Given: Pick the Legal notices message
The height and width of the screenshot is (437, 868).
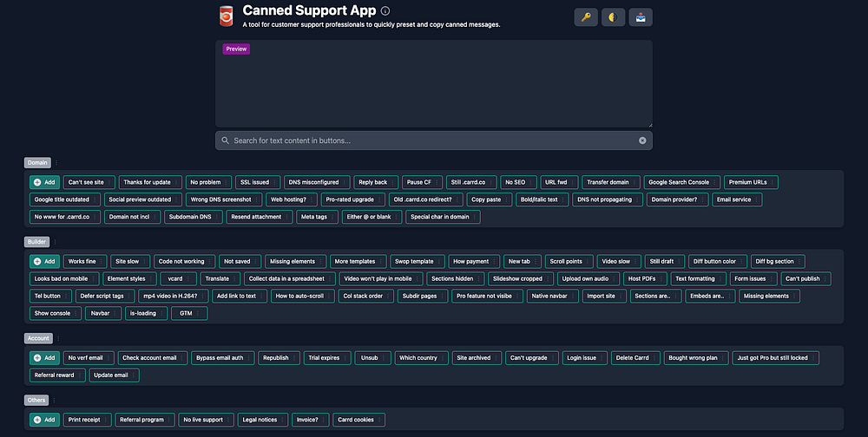Looking at the screenshot, I should pos(263,420).
